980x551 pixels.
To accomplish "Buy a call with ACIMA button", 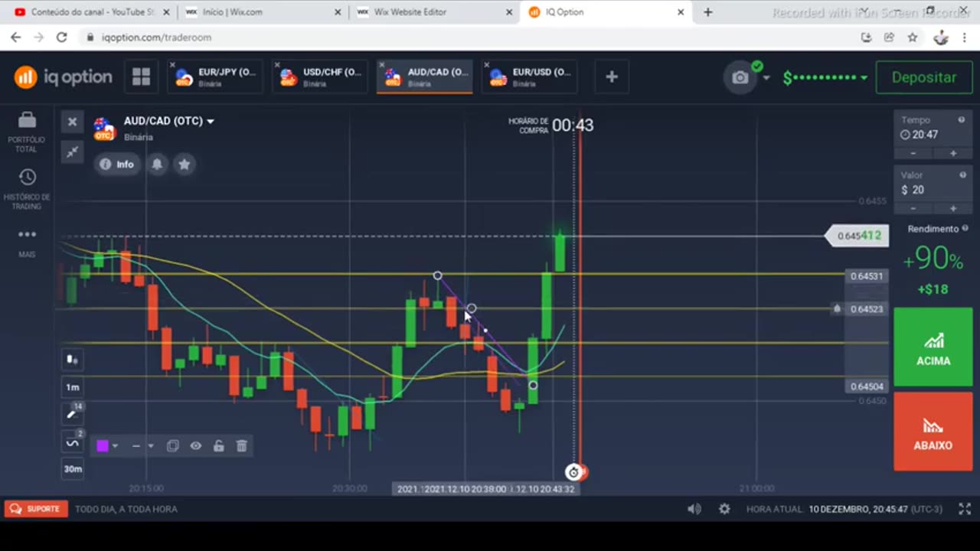I will 933,347.
